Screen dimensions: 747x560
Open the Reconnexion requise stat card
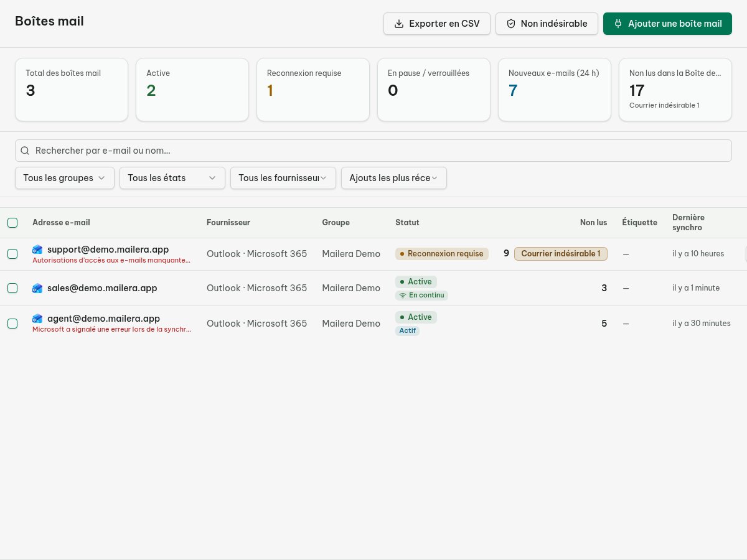point(313,90)
